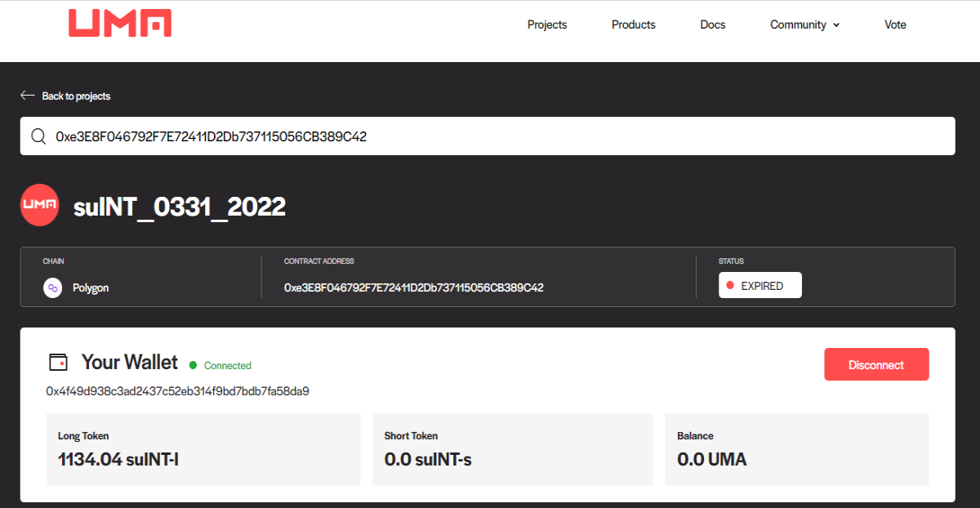
Task: Select the Short Token balance card
Action: tap(513, 449)
